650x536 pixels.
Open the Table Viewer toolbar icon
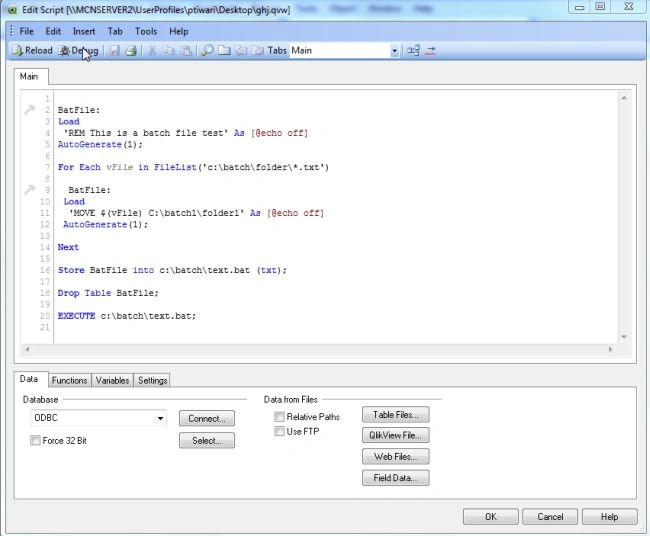413,51
